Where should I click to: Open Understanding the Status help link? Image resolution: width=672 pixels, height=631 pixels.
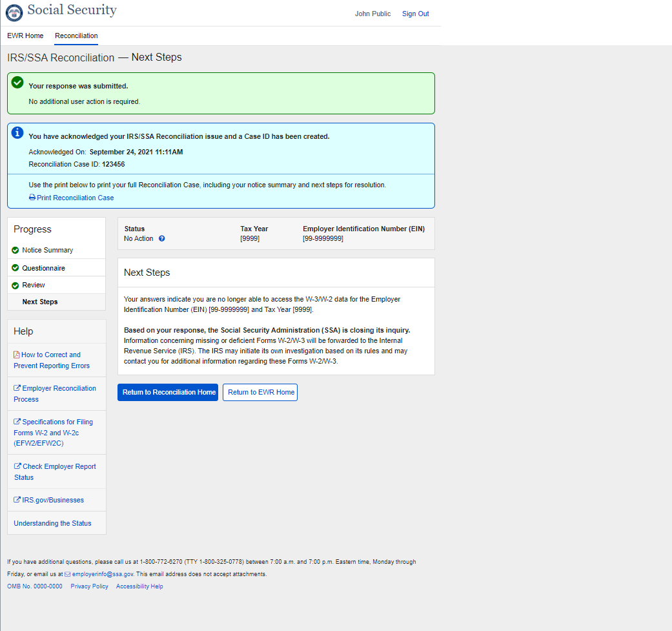click(x=52, y=523)
